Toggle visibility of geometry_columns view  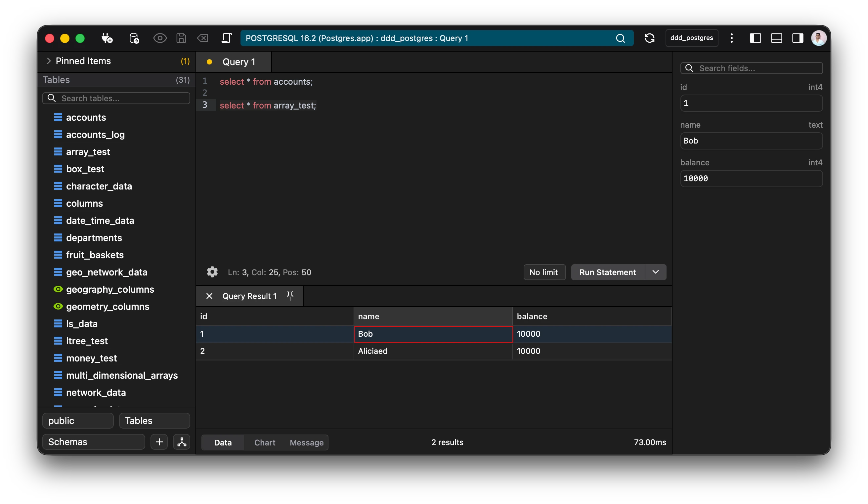(58, 306)
